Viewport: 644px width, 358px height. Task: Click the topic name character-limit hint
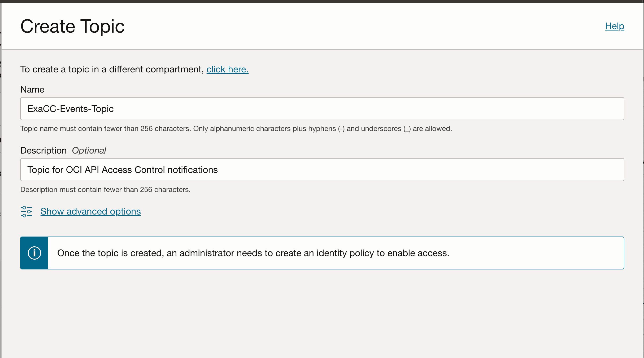point(236,129)
